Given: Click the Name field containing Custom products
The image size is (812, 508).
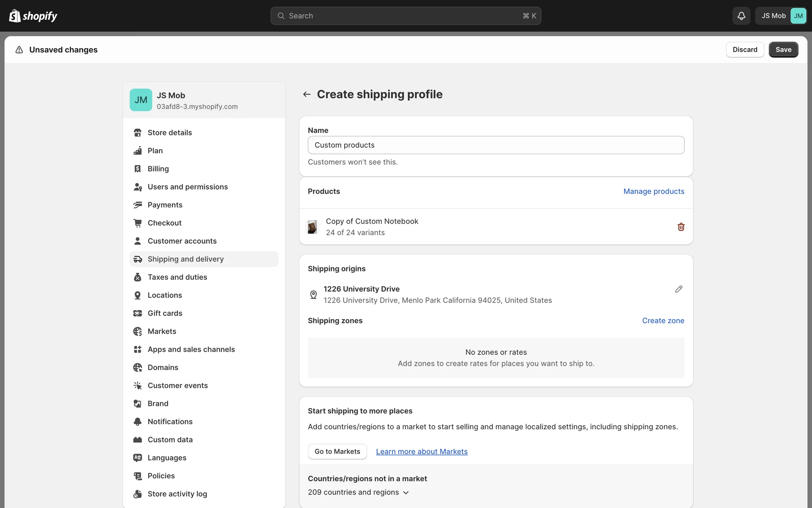Looking at the screenshot, I should click(496, 145).
